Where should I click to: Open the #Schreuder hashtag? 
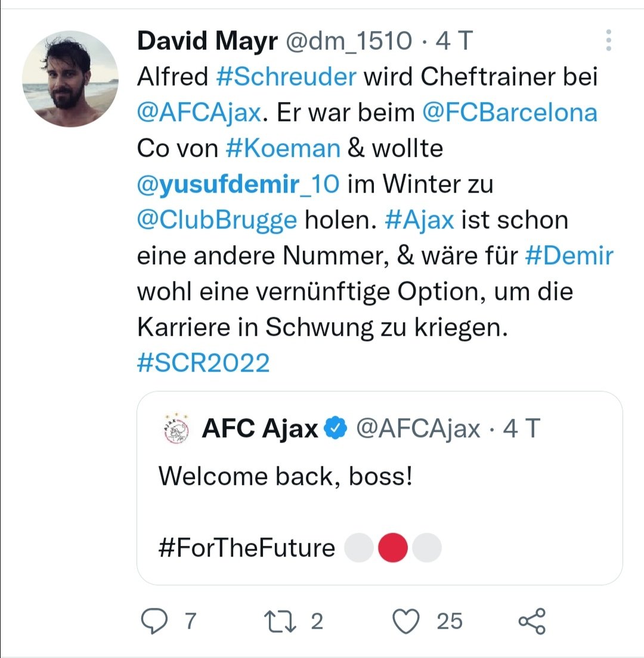tap(286, 77)
